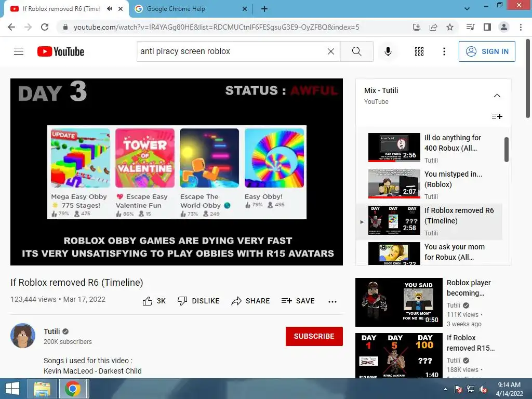Go forward with the browser forward arrow
The image size is (532, 399).
click(x=28, y=27)
